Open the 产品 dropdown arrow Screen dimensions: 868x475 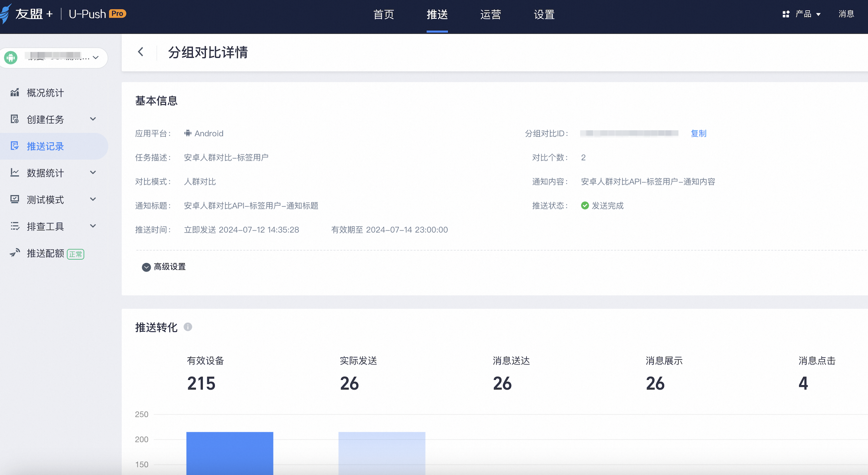coord(818,14)
